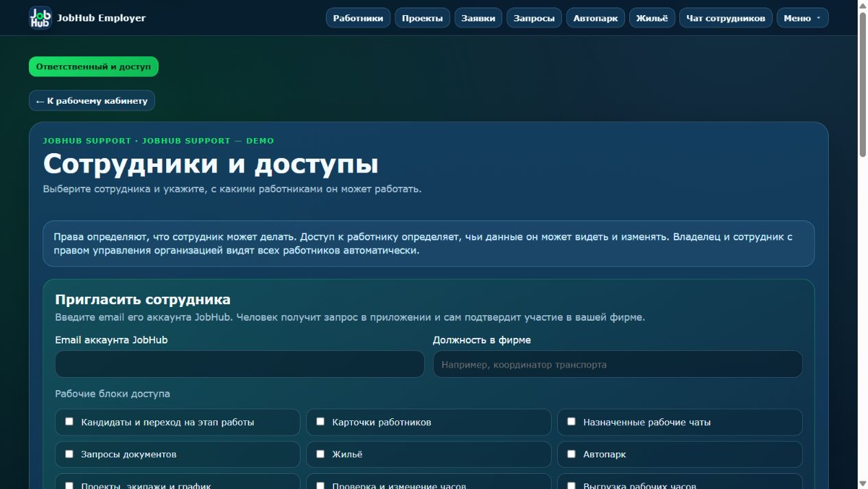Image resolution: width=868 pixels, height=489 pixels.
Task: Click the page scrollbar up arrow
Action: tap(863, 5)
